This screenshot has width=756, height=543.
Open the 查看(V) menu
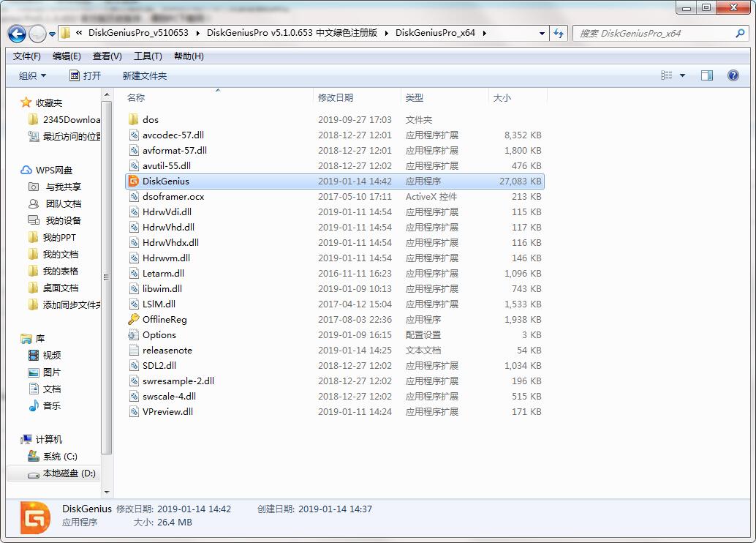[107, 56]
